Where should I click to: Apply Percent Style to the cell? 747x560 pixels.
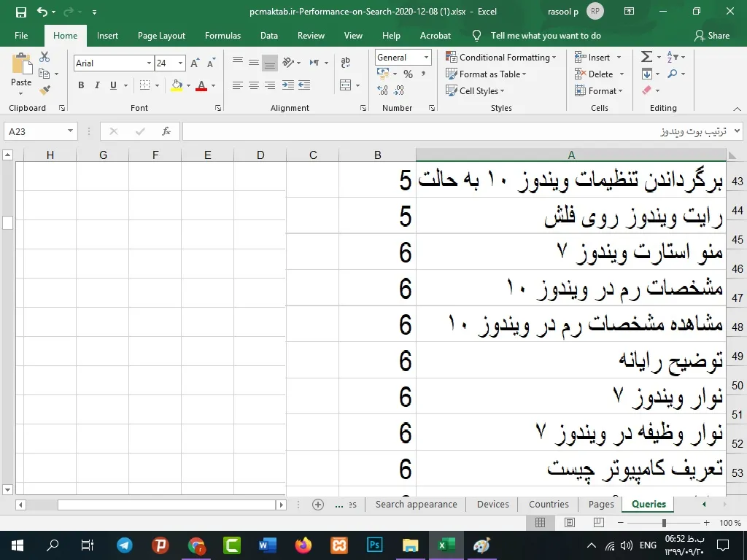[408, 74]
